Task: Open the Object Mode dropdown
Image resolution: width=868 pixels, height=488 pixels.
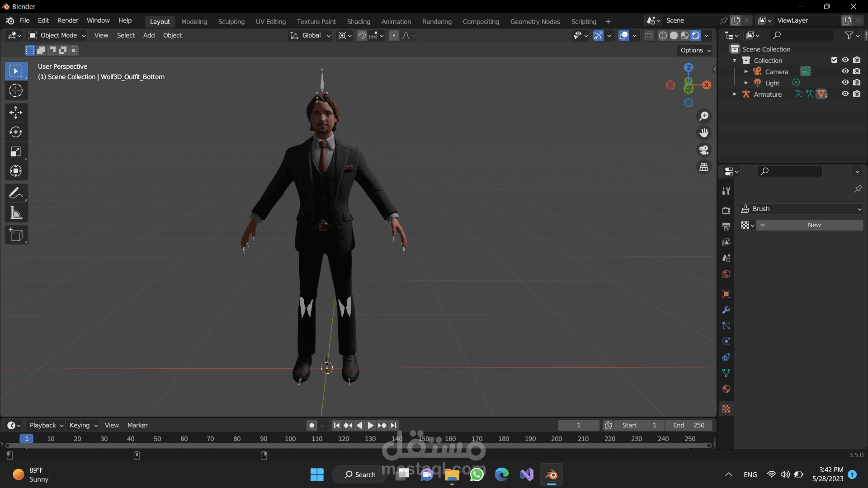Action: [57, 35]
